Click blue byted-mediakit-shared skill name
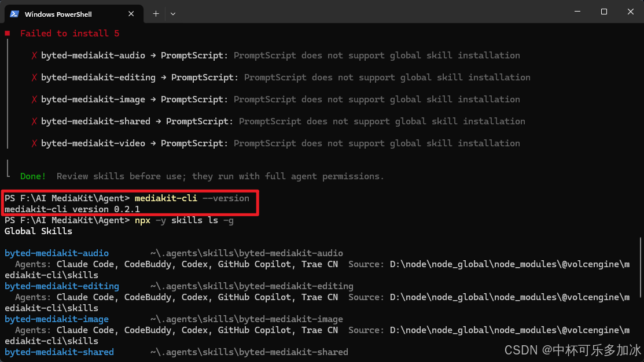The width and height of the screenshot is (644, 362). (59, 352)
